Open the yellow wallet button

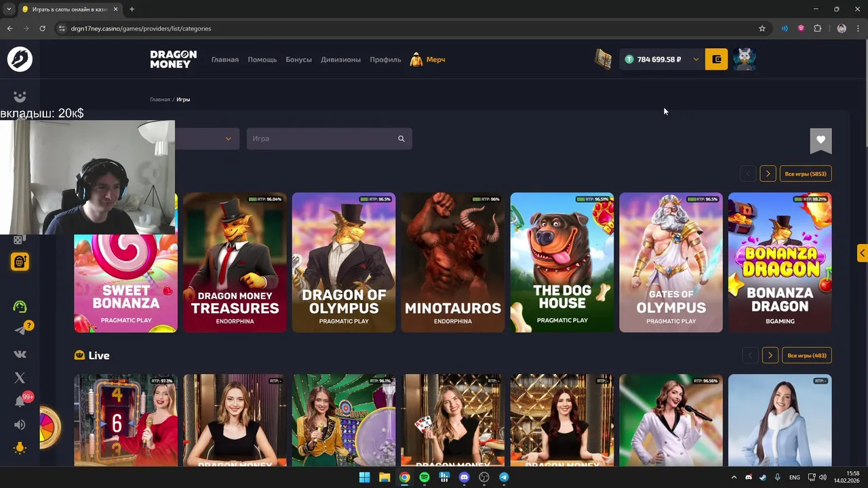click(x=716, y=59)
